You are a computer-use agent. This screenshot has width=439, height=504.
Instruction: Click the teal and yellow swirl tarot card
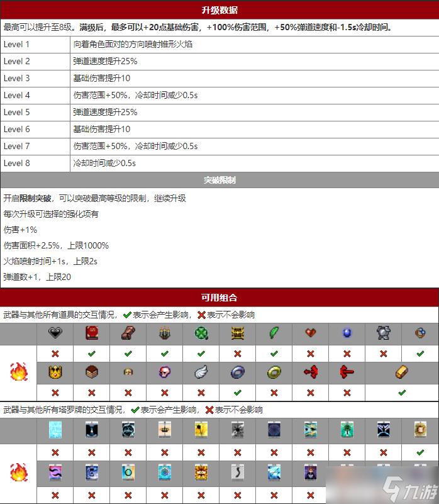point(311,430)
